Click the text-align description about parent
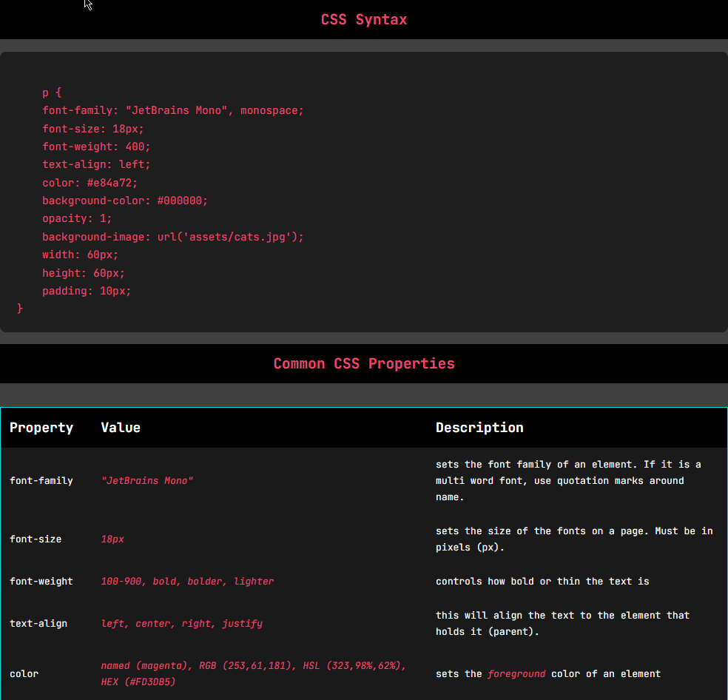This screenshot has width=728, height=700. point(563,623)
